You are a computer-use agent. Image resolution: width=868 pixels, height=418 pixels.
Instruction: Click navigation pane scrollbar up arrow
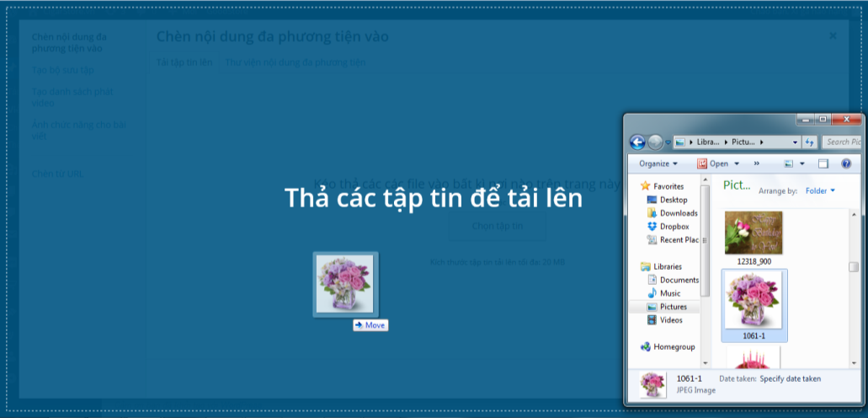pyautogui.click(x=706, y=180)
